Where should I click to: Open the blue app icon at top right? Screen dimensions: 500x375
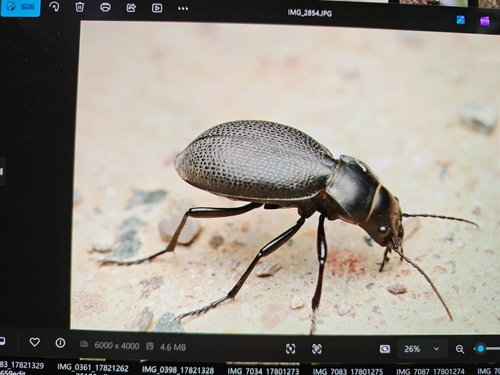[x=461, y=20]
